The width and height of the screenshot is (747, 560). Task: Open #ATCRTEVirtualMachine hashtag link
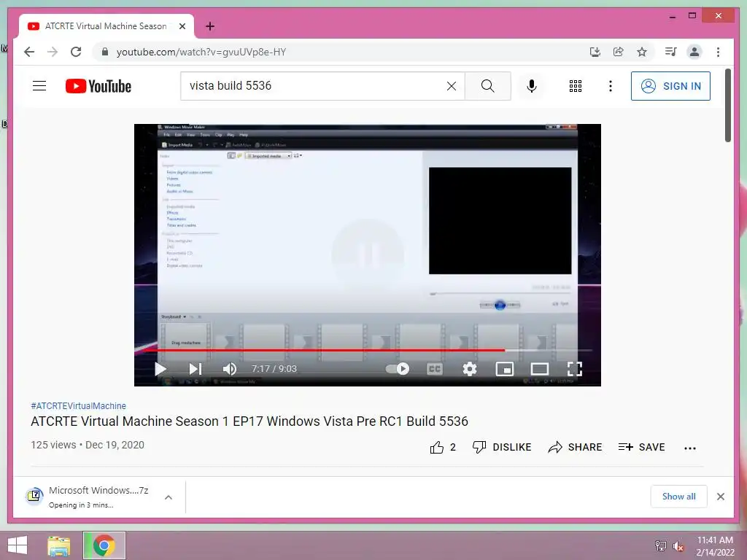pos(79,405)
